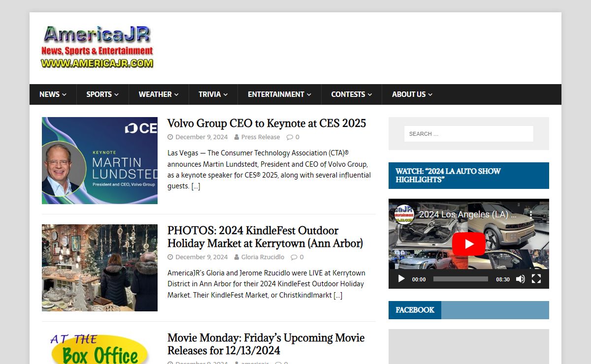
Task: Click the 2024 Los Angeles video title
Action: 467,214
